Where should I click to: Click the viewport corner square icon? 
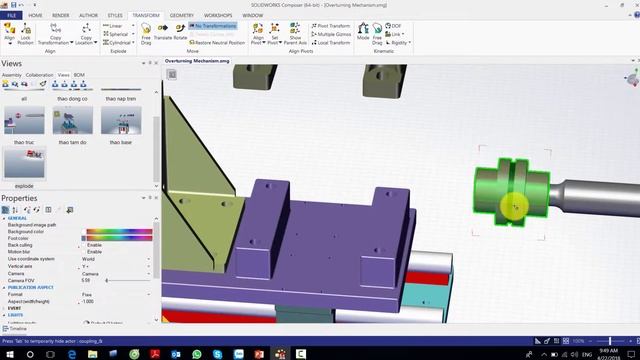pyautogui.click(x=172, y=74)
